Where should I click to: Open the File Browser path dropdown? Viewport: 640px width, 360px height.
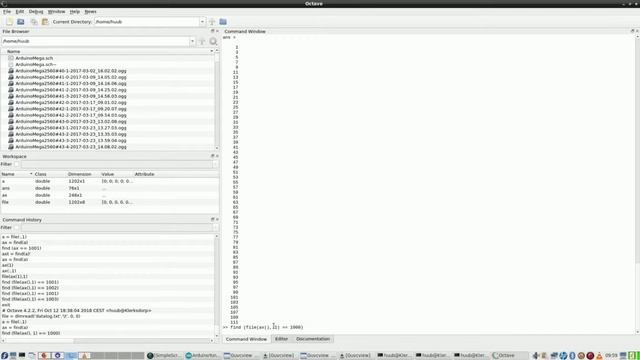[192, 41]
